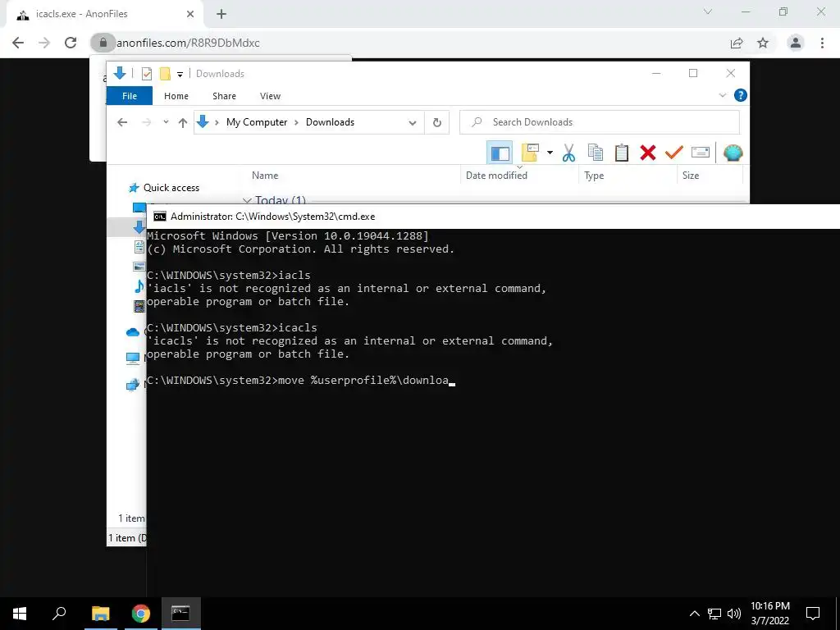Click the Administrator cmd.exe window title
Viewport: 840px width, 630px height.
(272, 217)
